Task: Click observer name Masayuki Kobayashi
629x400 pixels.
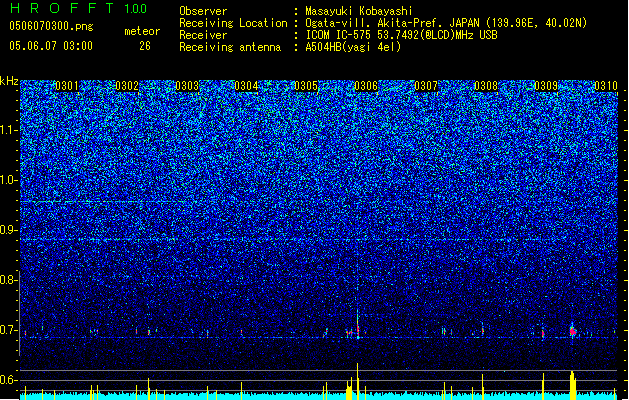Action: [359, 11]
